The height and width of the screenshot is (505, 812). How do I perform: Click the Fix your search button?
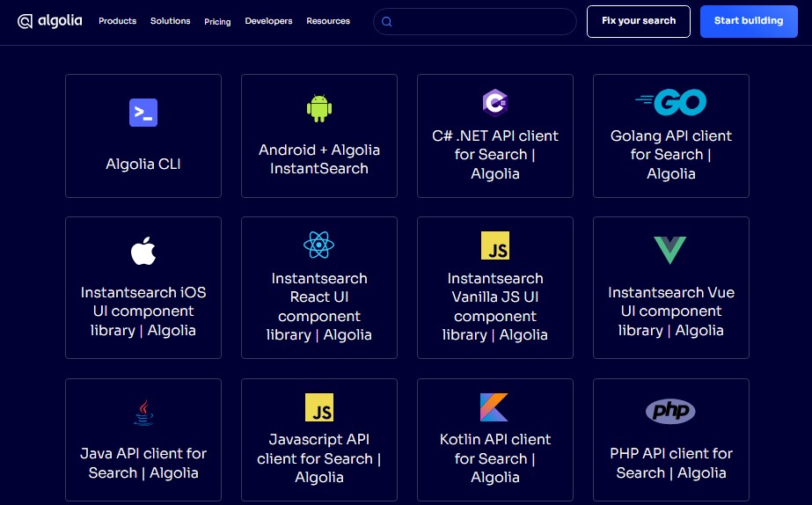coord(639,21)
